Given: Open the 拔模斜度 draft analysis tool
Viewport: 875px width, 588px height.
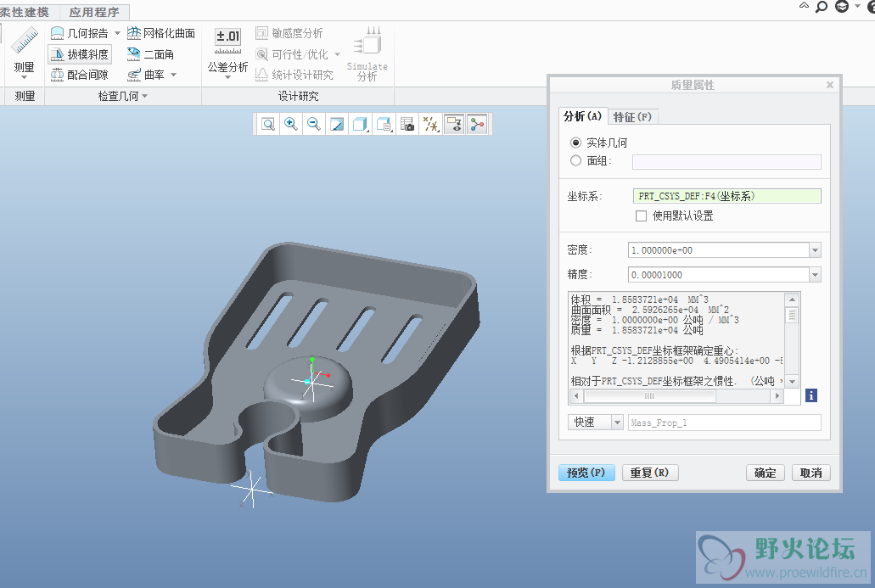Looking at the screenshot, I should pos(80,54).
